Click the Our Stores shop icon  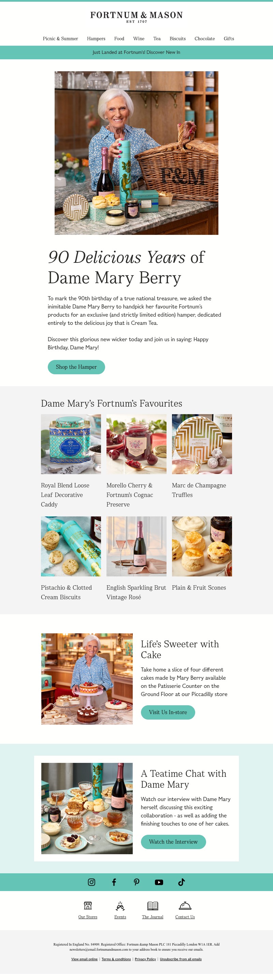[88, 905]
